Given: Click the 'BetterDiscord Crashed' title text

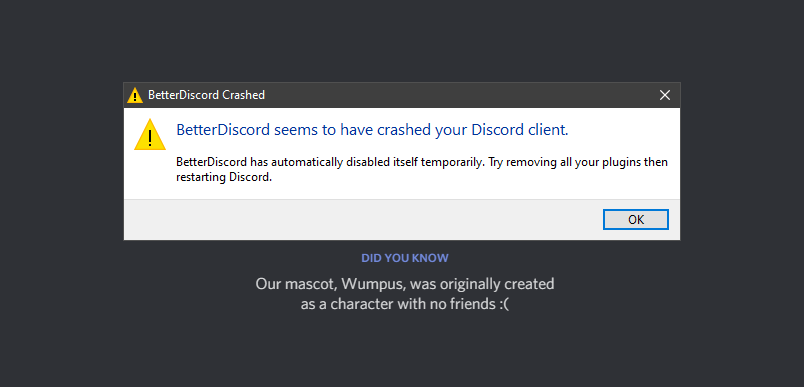Looking at the screenshot, I should pos(206,95).
